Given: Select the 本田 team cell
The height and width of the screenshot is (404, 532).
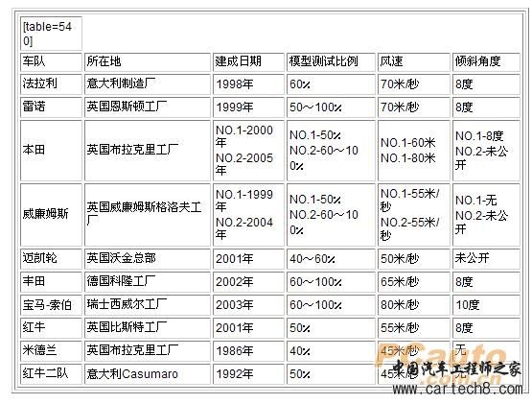Looking at the screenshot, I should 51,151.
